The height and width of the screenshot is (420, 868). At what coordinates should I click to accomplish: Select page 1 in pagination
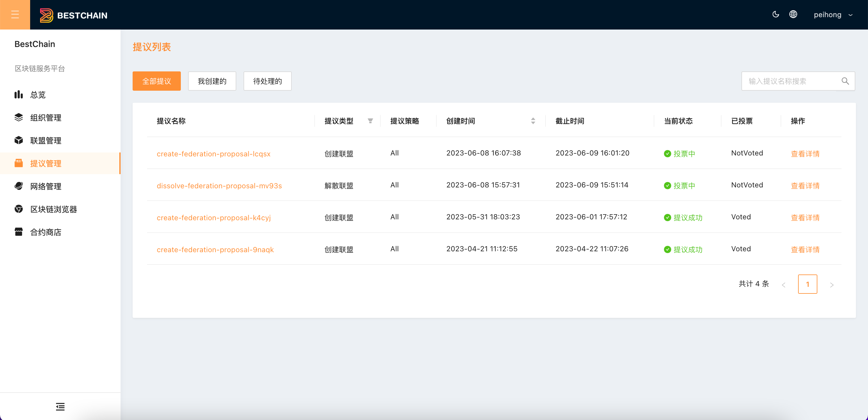[807, 284]
